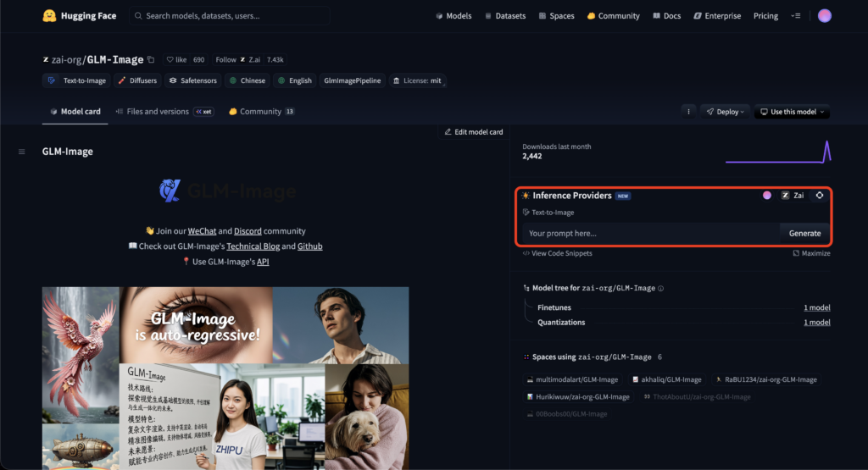
Task: Expand the top navigation more menu
Action: click(795, 15)
